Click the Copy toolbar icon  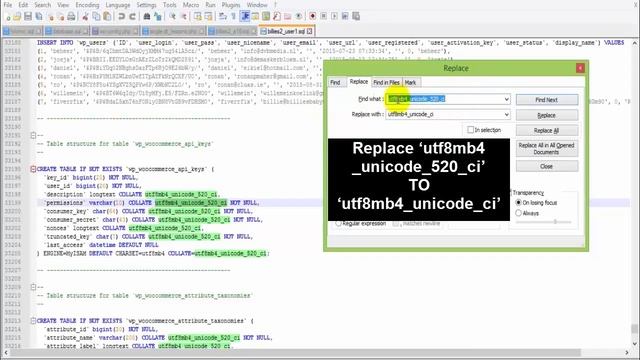click(96, 16)
